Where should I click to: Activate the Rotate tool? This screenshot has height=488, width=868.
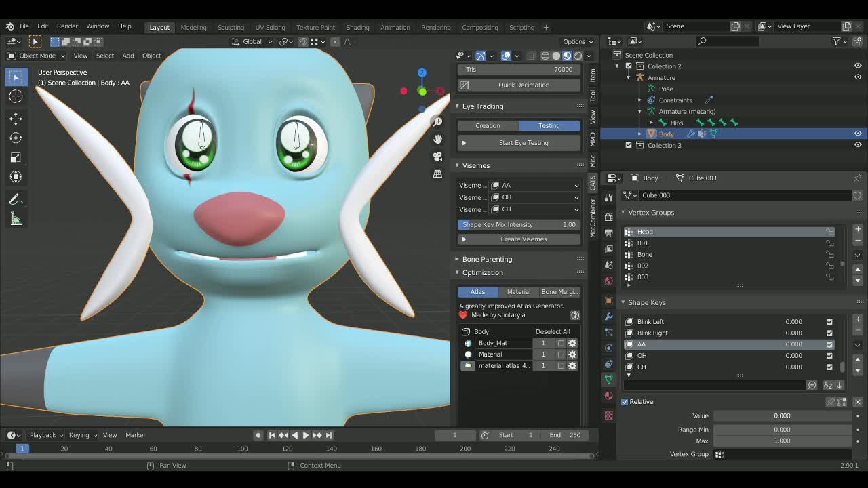(x=16, y=138)
